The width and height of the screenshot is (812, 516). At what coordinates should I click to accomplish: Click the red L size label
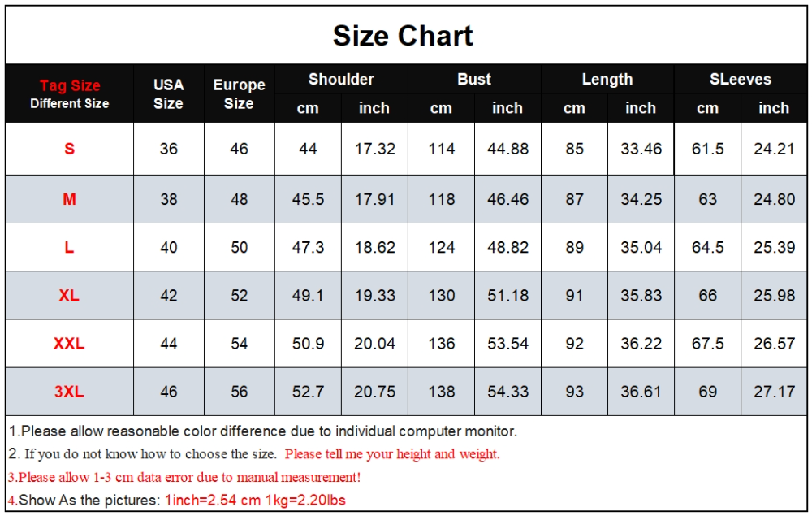[x=69, y=247]
